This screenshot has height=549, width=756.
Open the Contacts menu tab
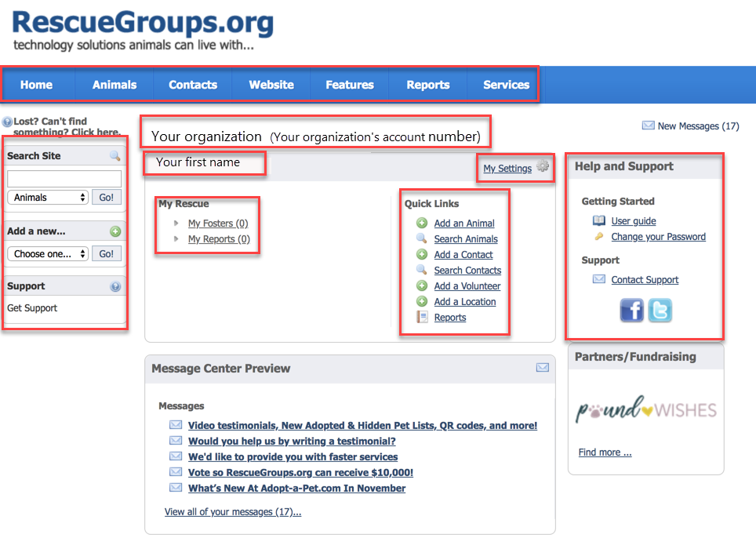tap(193, 85)
